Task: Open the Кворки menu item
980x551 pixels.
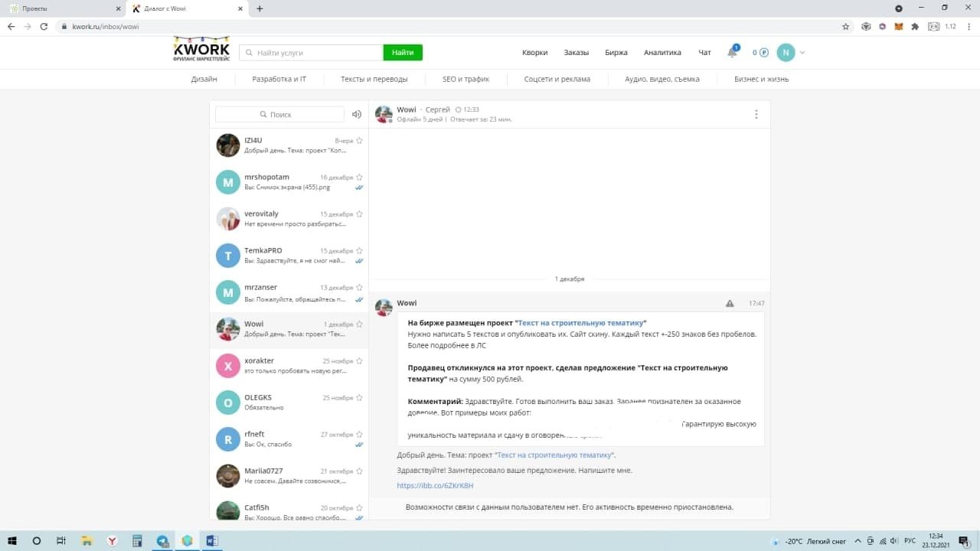Action: 534,53
